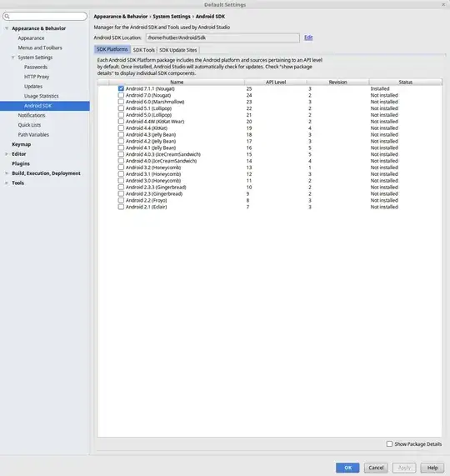Tick the Android 6.0 (Marshmallow) checkbox

[121, 102]
